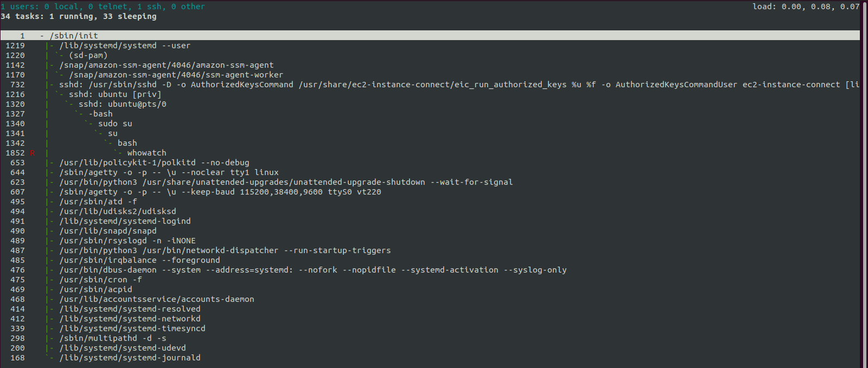Image resolution: width=868 pixels, height=368 pixels.
Task: Select the /usr/sbin/cron -f process
Action: point(100,280)
